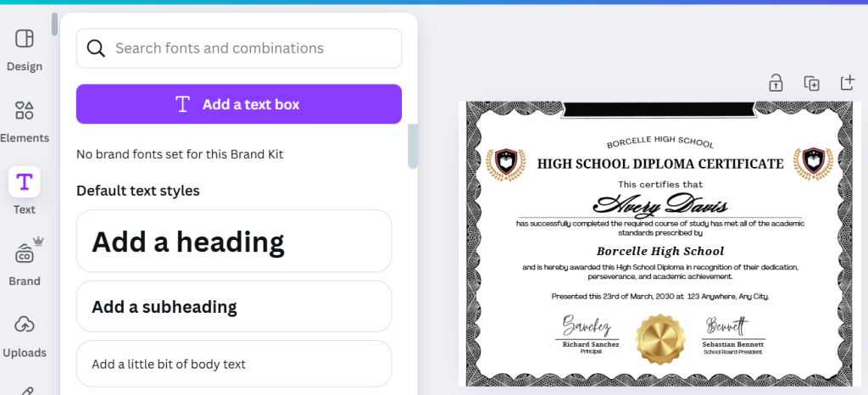Add a little bit of body text
Viewport: 868px width, 395px height.
[x=234, y=364]
